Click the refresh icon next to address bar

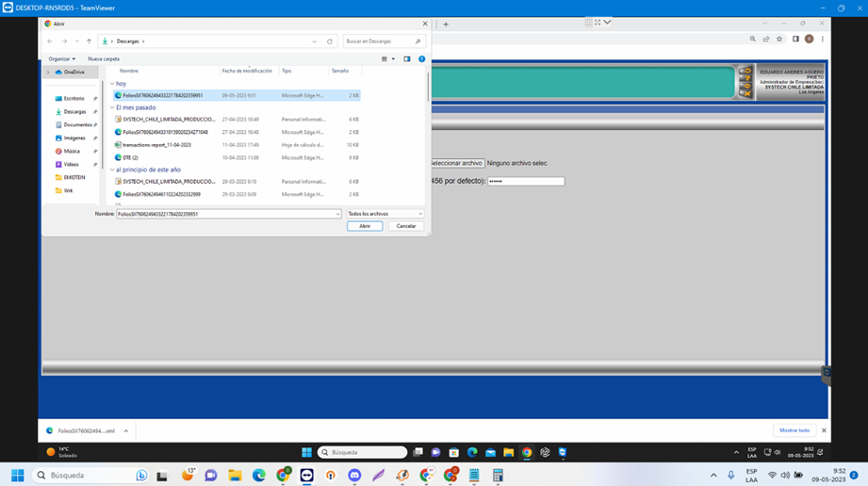click(x=330, y=41)
